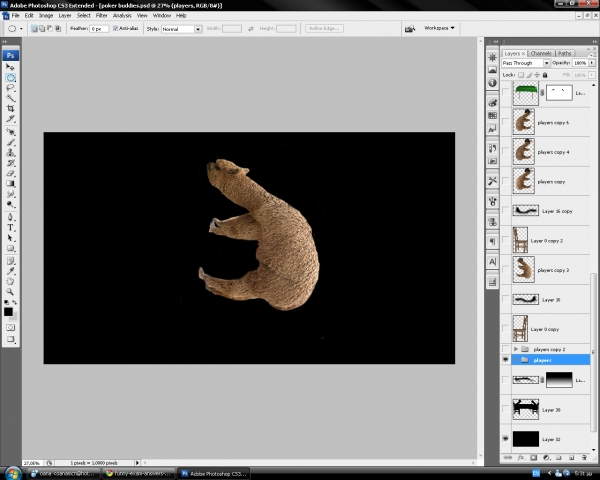Viewport: 600px width, 480px height.
Task: Click the foreground color swatch
Action: (8, 312)
